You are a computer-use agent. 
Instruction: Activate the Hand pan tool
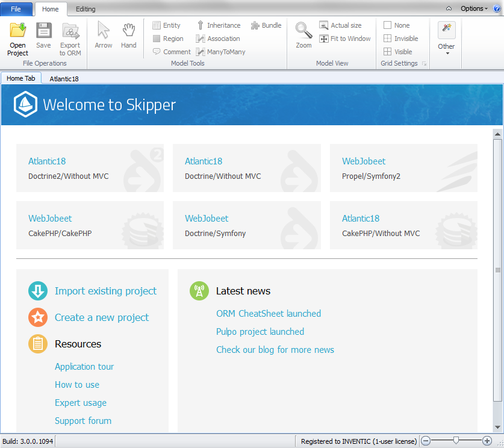coord(129,36)
